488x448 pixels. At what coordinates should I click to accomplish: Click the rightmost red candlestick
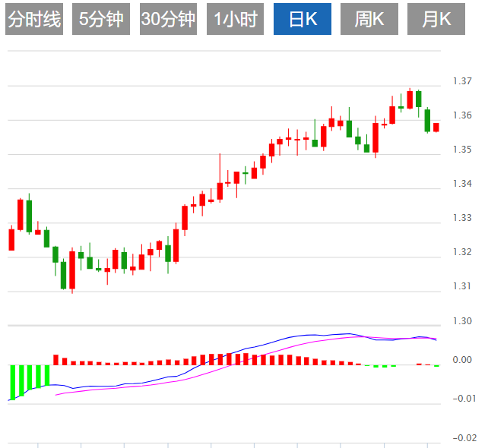coord(436,127)
